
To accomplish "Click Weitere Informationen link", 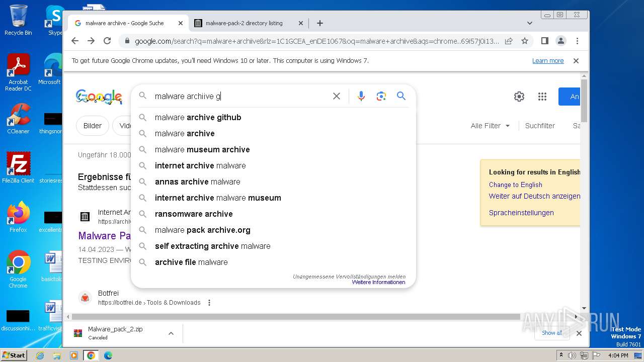I will [x=378, y=283].
